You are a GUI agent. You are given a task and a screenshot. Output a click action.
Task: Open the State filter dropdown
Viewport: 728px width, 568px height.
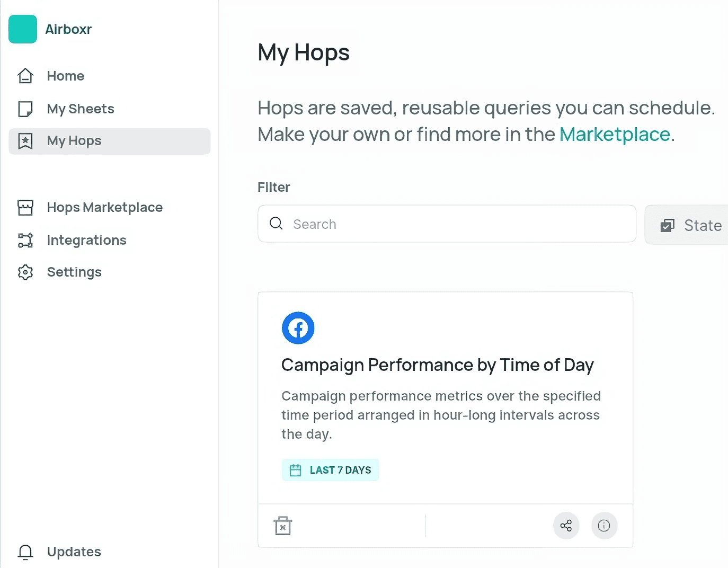point(691,225)
